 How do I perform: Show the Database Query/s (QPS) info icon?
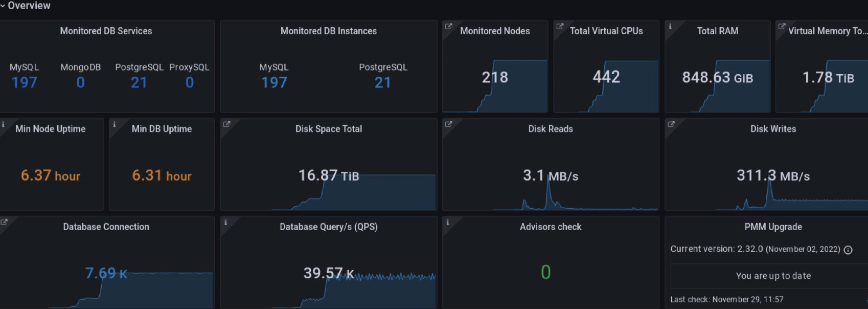tap(225, 222)
